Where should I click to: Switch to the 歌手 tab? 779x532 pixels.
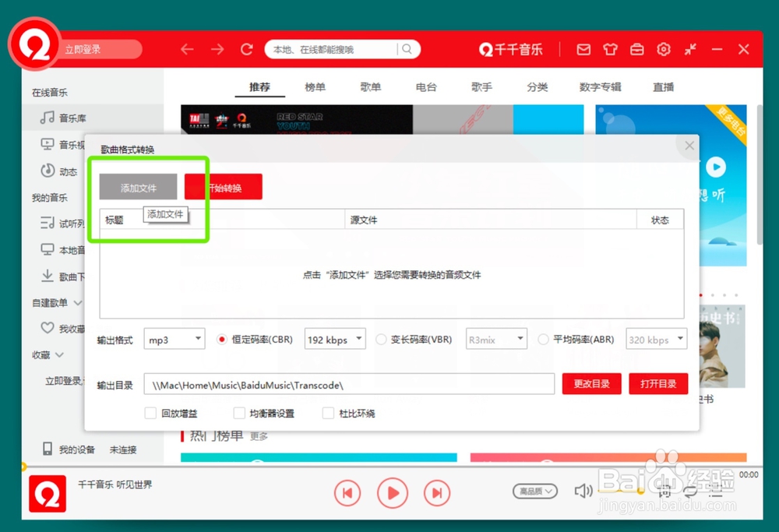coord(482,87)
